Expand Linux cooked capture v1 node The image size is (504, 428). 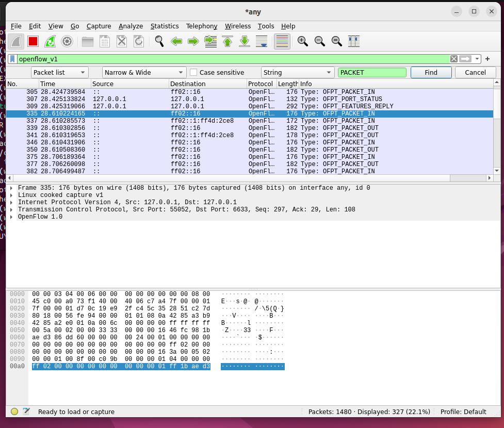click(x=11, y=195)
